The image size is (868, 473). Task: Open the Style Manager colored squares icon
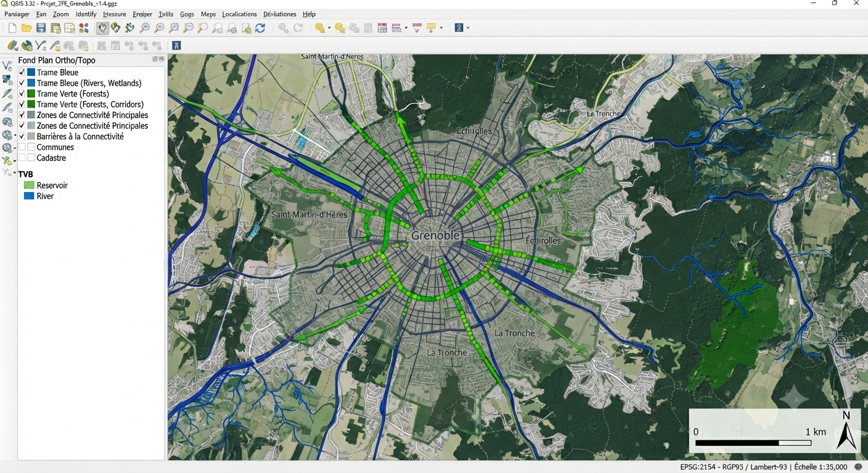pyautogui.click(x=84, y=28)
